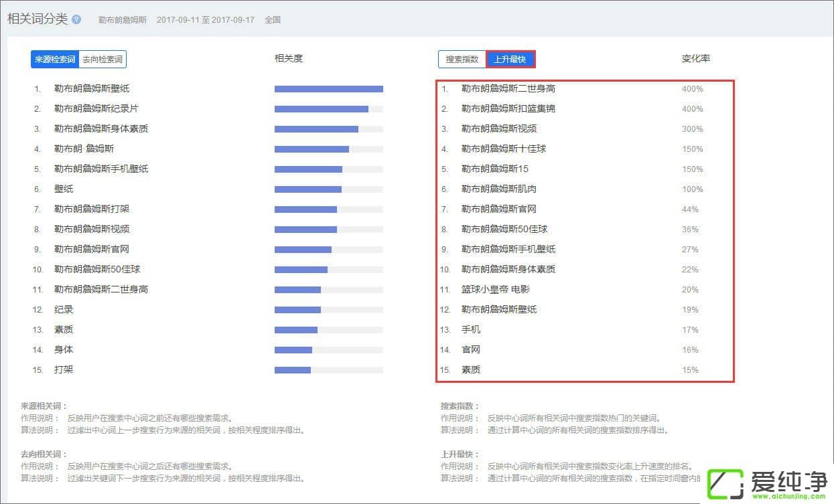This screenshot has width=834, height=504.
Task: Click the help question mark icon
Action: point(76,19)
